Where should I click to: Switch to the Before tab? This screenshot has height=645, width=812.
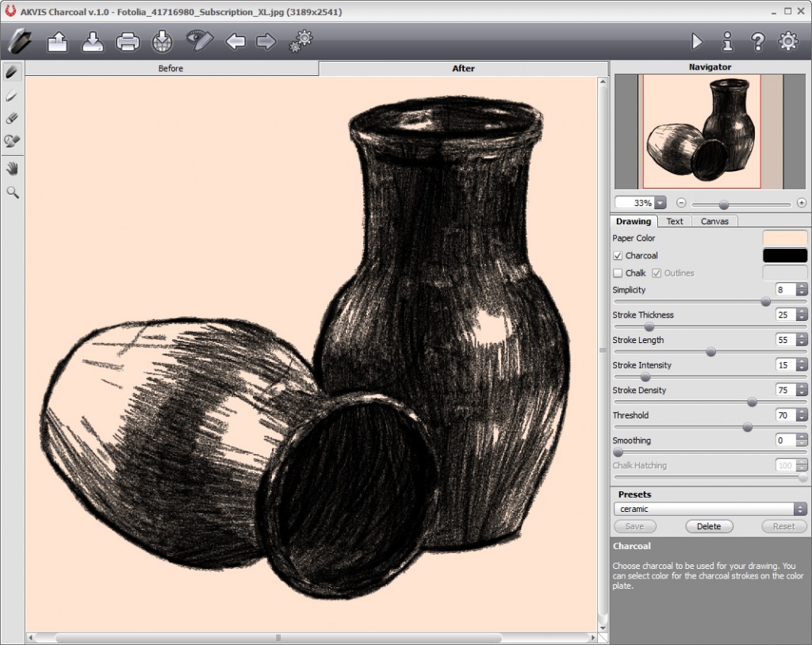click(170, 68)
